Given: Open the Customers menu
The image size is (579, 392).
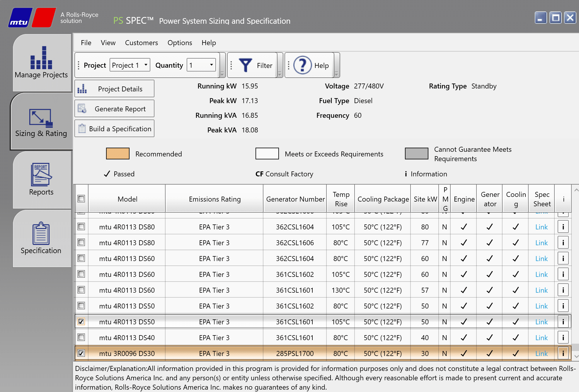Looking at the screenshot, I should (x=142, y=43).
